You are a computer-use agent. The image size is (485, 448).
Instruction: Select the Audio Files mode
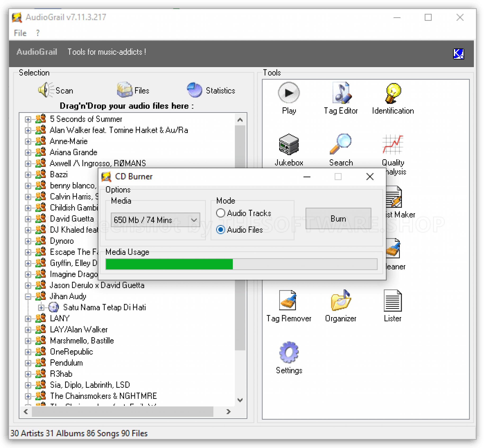click(x=239, y=230)
